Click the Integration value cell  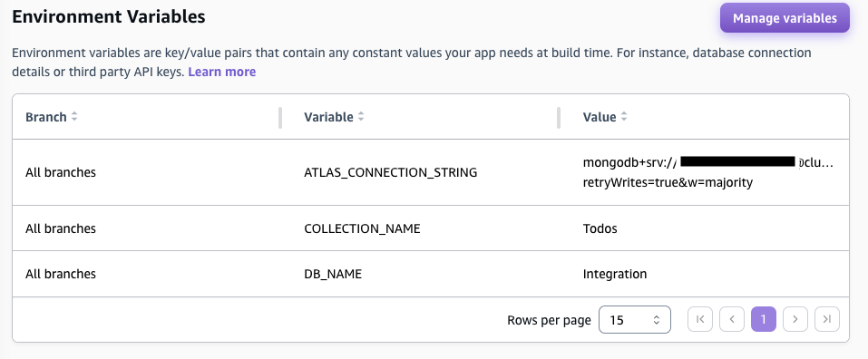(x=614, y=274)
